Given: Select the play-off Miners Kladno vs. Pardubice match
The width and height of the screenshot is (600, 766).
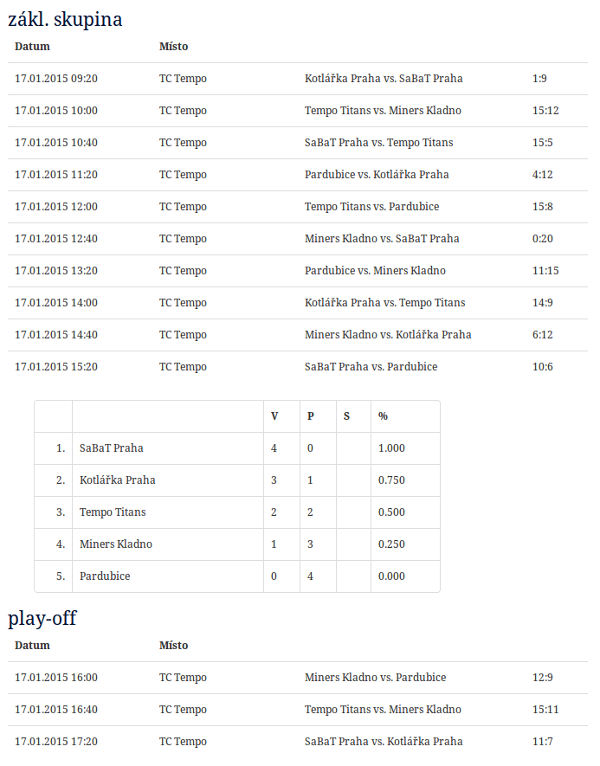Looking at the screenshot, I should pos(375,677).
